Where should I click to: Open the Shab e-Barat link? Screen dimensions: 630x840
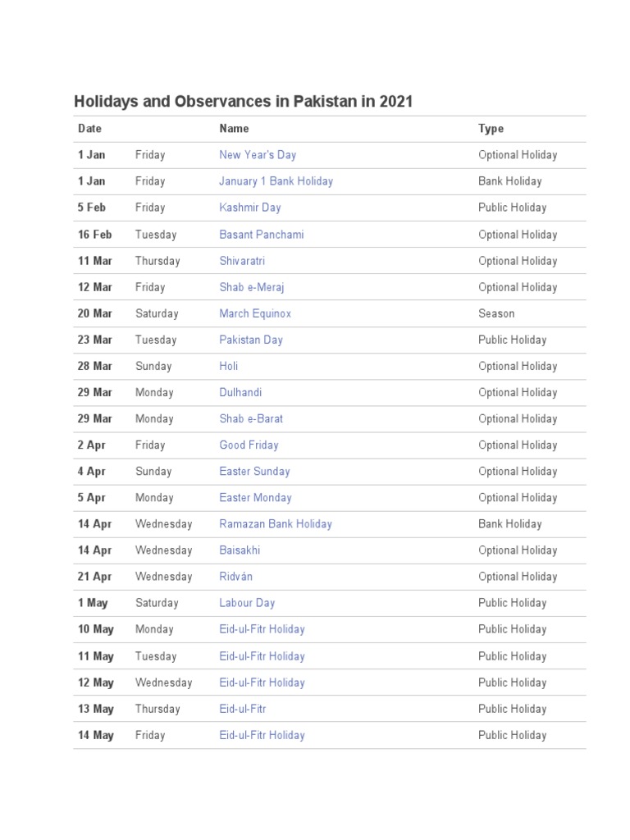coord(251,418)
